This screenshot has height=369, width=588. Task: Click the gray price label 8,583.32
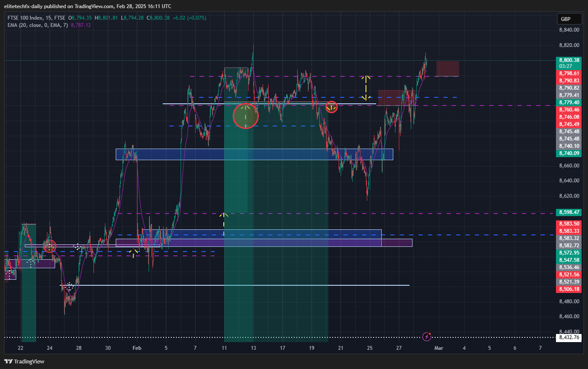click(569, 238)
